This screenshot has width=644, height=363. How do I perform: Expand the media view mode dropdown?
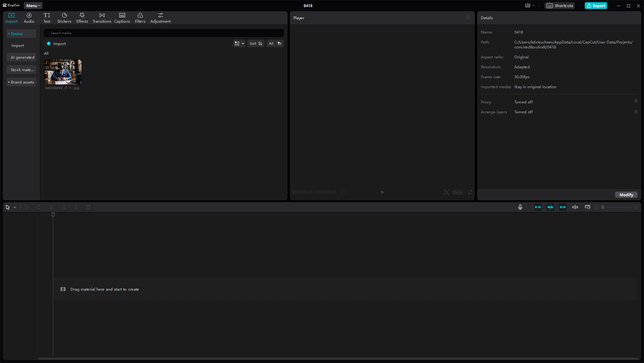click(239, 43)
